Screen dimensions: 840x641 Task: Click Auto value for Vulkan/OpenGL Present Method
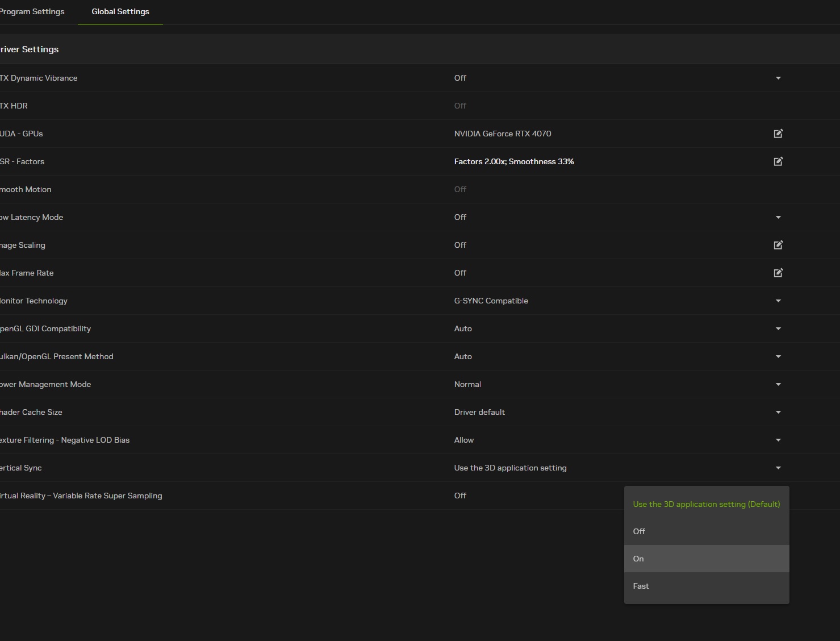[x=463, y=356]
